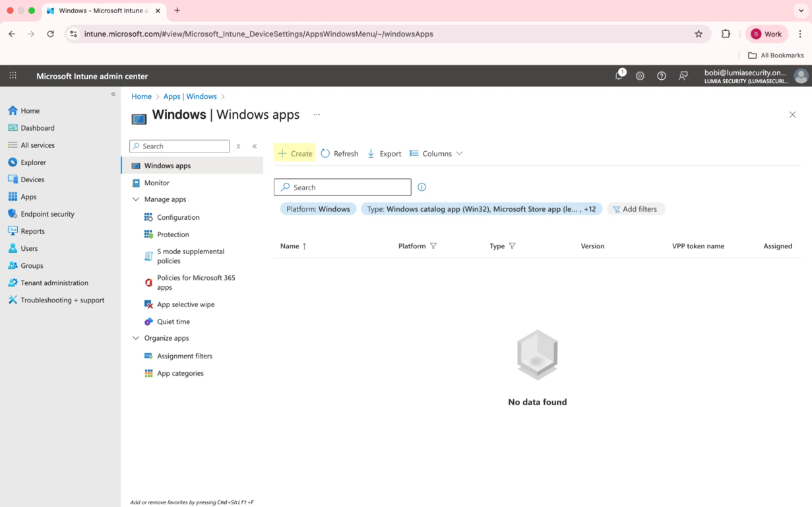Image resolution: width=812 pixels, height=507 pixels.
Task: Open browser extensions puzzle icon
Action: point(726,34)
